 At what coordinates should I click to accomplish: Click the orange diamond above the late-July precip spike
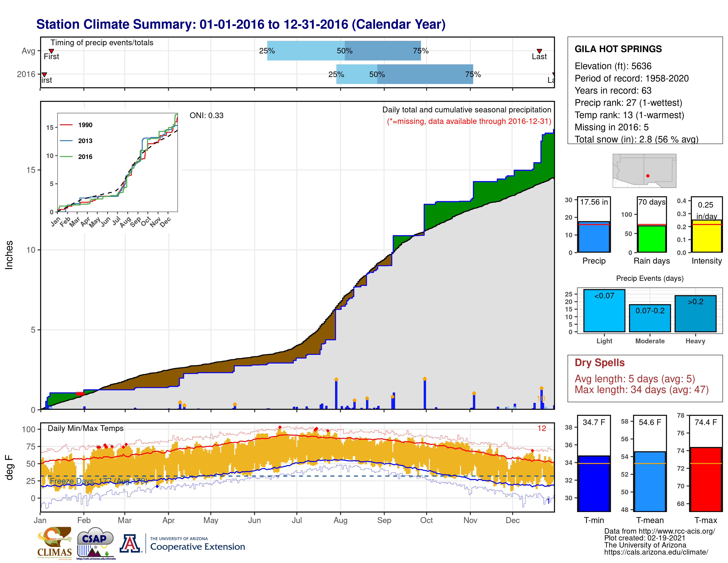[x=336, y=379]
